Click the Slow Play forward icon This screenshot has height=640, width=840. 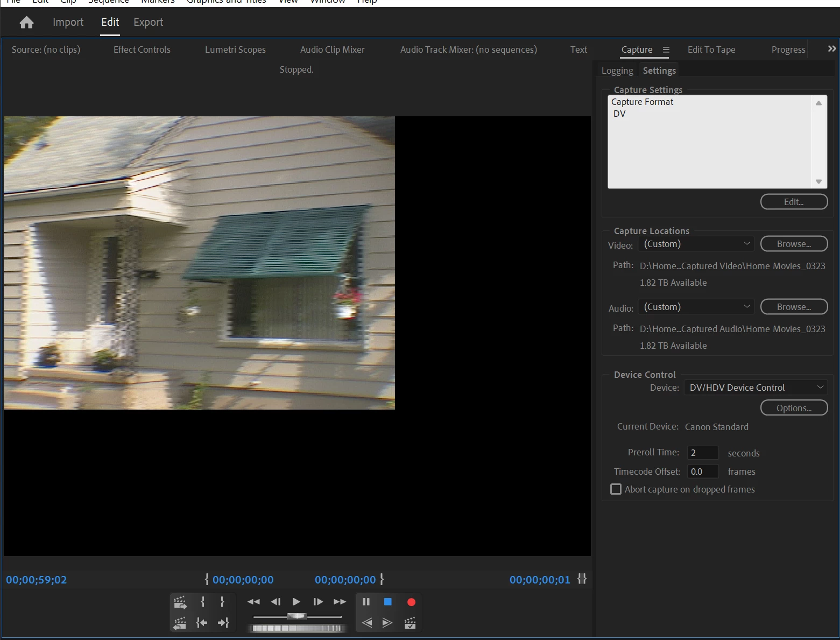[x=387, y=623]
